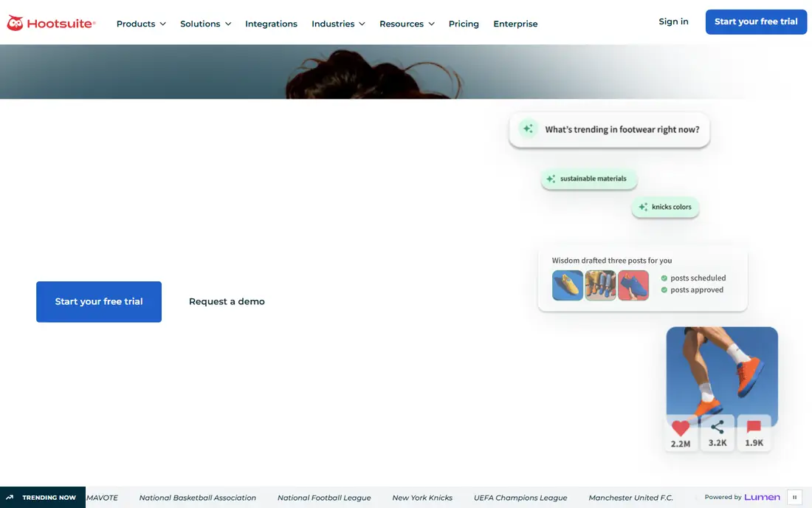The width and height of the screenshot is (812, 508).
Task: Click the share icon showing 3.2K
Action: point(718,427)
